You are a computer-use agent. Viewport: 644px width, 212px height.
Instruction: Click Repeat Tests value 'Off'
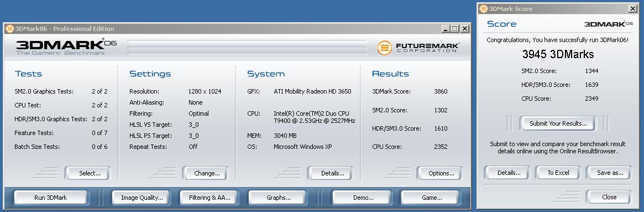click(x=192, y=147)
